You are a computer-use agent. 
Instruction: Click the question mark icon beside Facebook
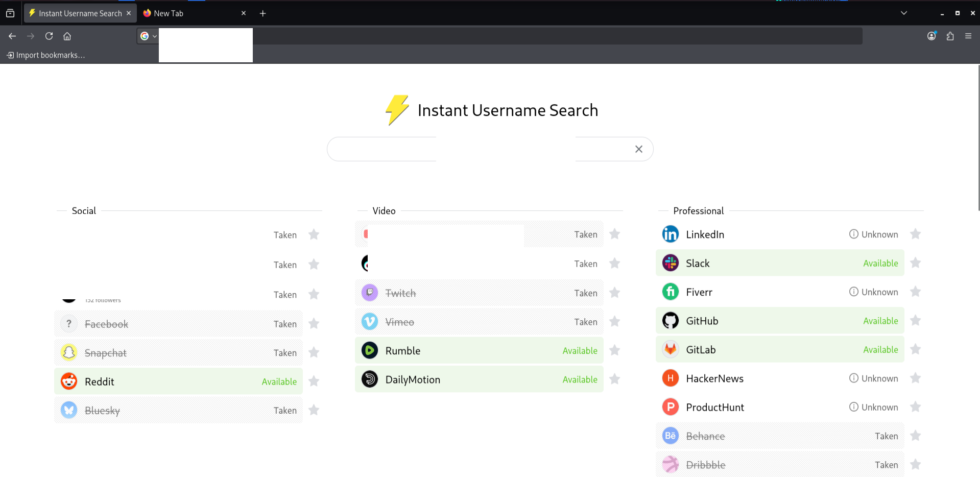coord(69,324)
